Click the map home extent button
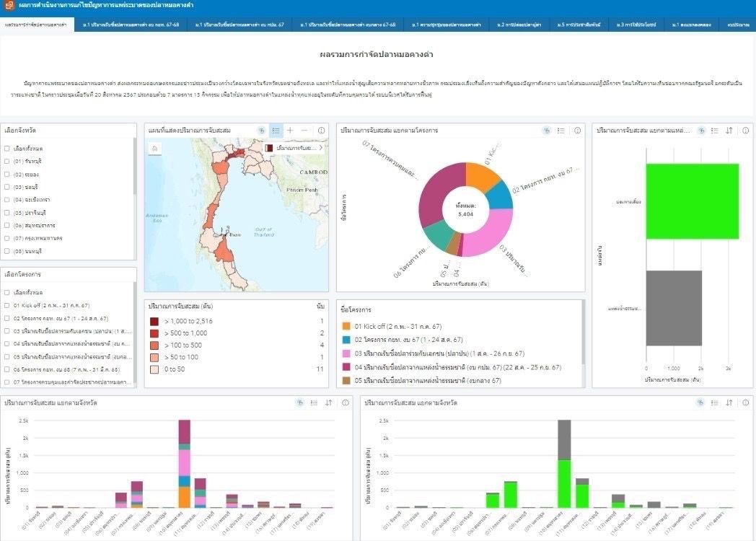The image size is (756, 541). point(154,148)
